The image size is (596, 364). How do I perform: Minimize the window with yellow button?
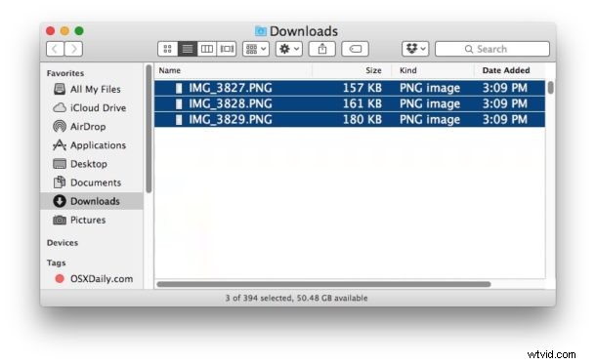point(64,31)
